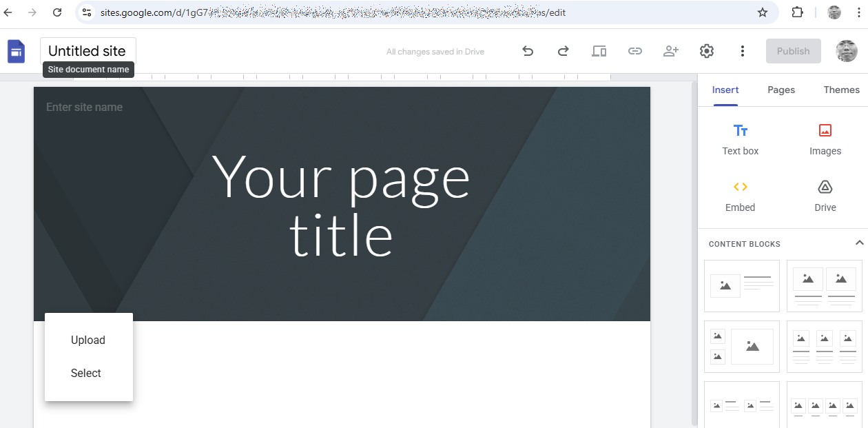Click the copy published site link icon
Viewport: 868px width, 428px height.
pos(634,51)
